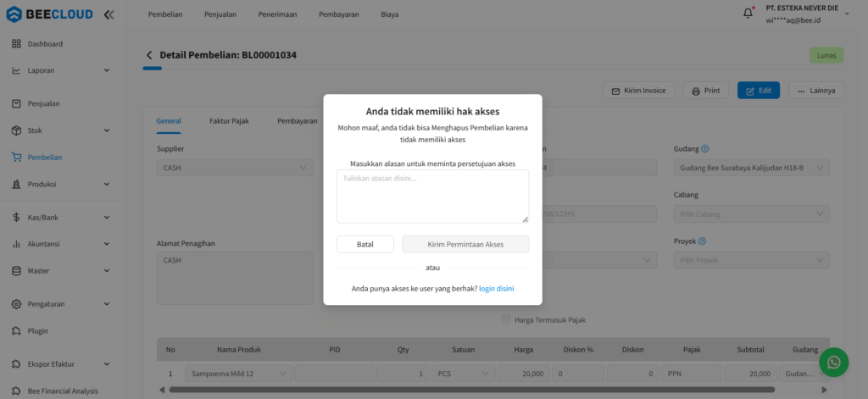
Task: Click the reason text area in dialog
Action: tap(432, 196)
